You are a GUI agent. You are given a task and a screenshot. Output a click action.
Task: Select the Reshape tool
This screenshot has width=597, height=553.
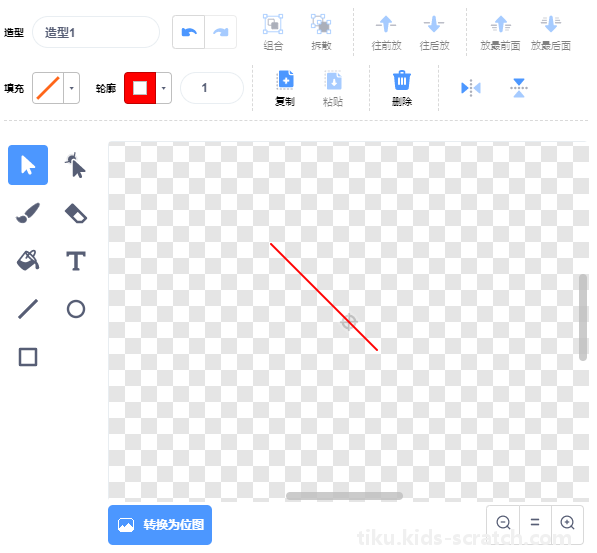tap(75, 165)
